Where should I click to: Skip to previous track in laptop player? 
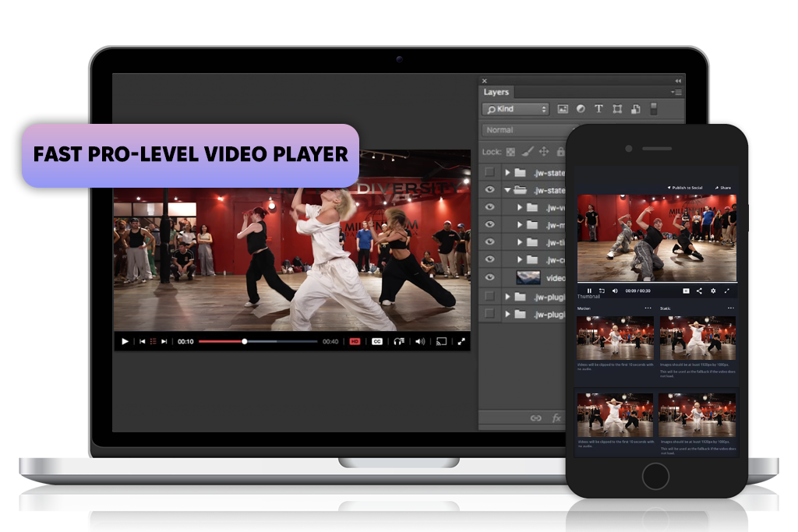click(x=143, y=341)
